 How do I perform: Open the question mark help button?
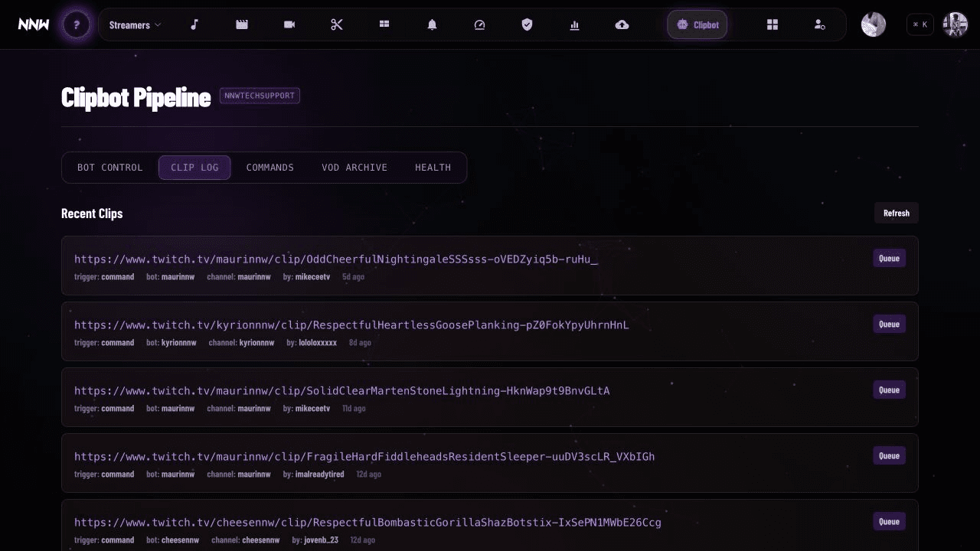coord(77,25)
